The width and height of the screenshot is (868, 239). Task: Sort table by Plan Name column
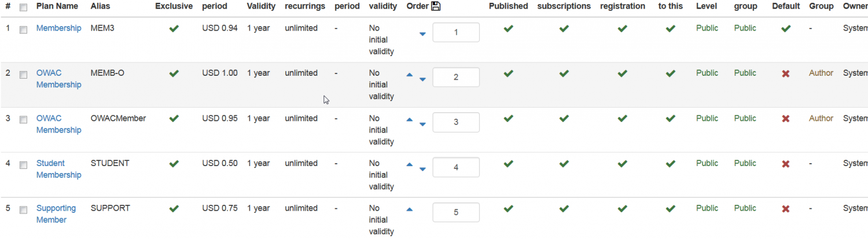(57, 6)
